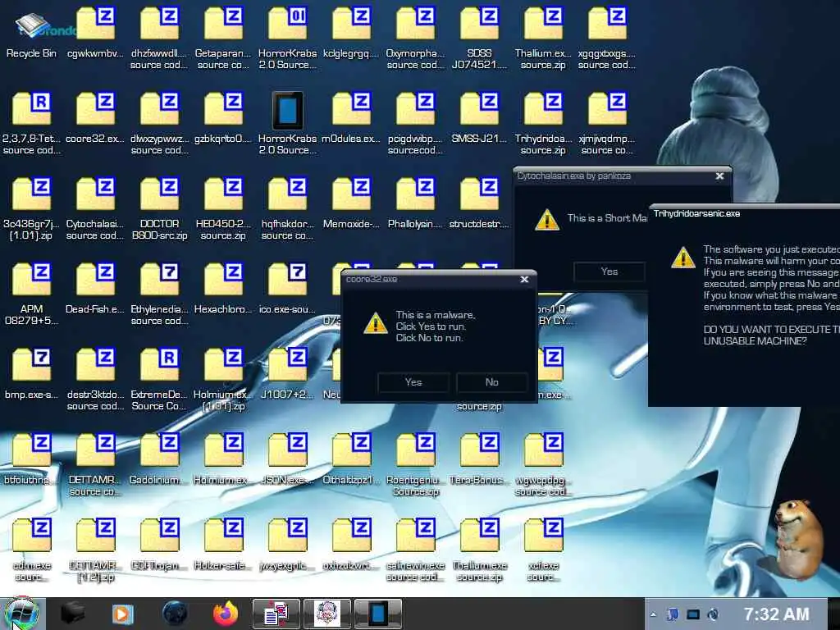Show hidden system tray icons arrow

click(x=652, y=614)
